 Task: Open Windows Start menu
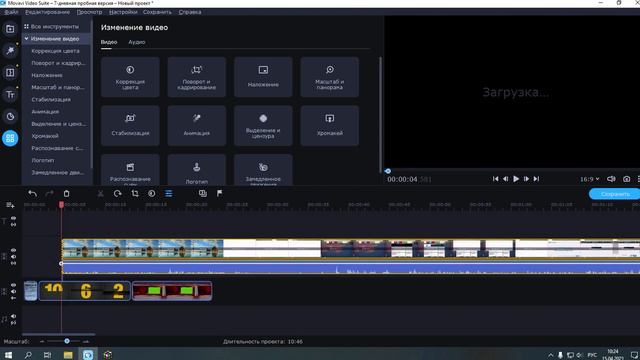tap(8, 355)
